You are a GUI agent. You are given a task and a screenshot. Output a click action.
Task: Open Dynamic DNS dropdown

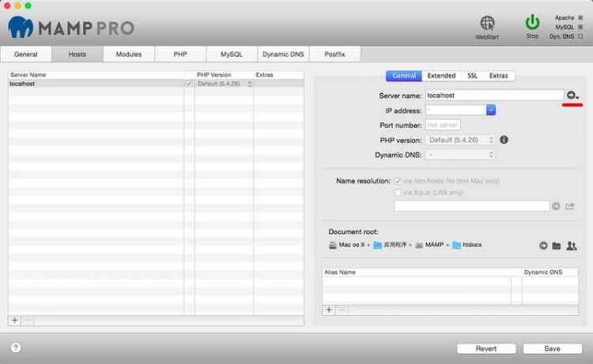(460, 155)
